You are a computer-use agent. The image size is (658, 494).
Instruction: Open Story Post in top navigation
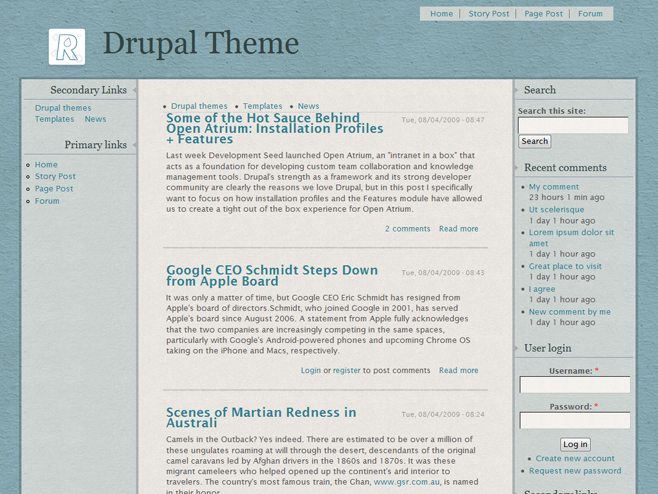click(x=488, y=14)
